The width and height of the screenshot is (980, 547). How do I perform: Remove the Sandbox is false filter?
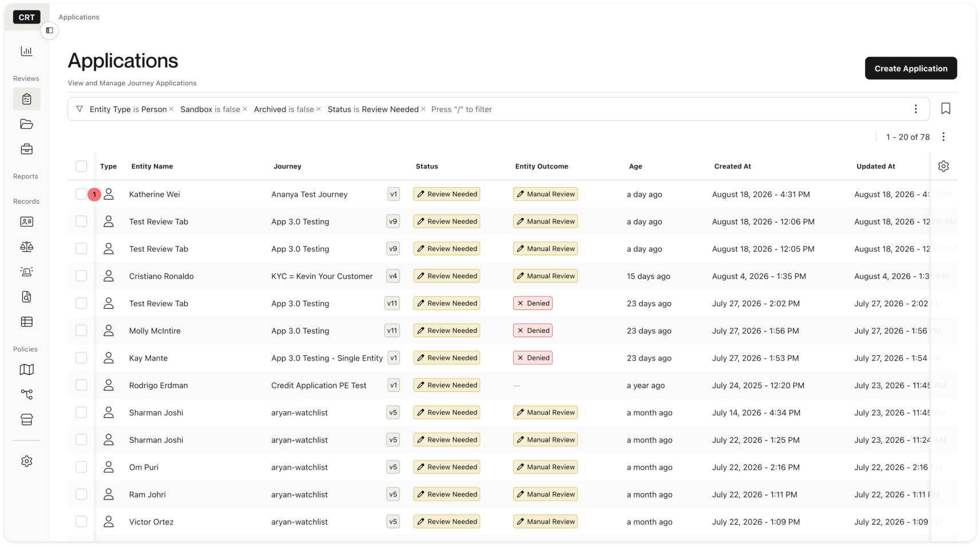[x=245, y=109]
